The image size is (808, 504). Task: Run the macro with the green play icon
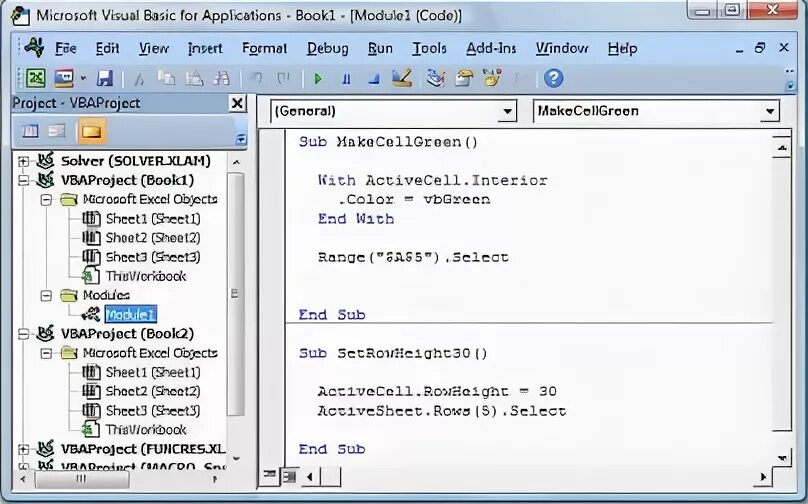(318, 79)
